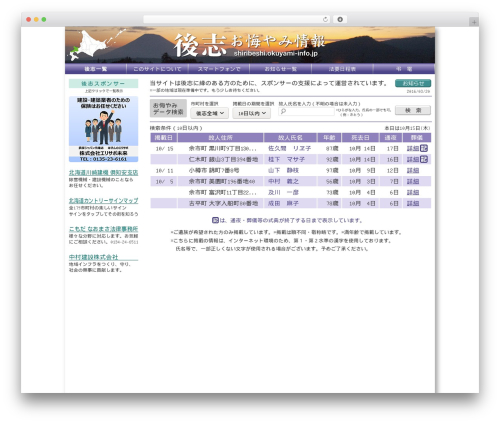Click the 10/11 posting date cell
Viewport: 500px width, 423px height.
pyautogui.click(x=164, y=171)
